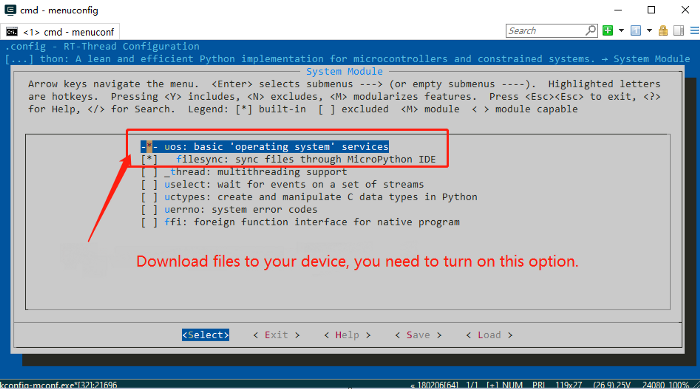Select the uos basic operating system entry
Image resolution: width=700 pixels, height=389 pixels.
point(265,146)
